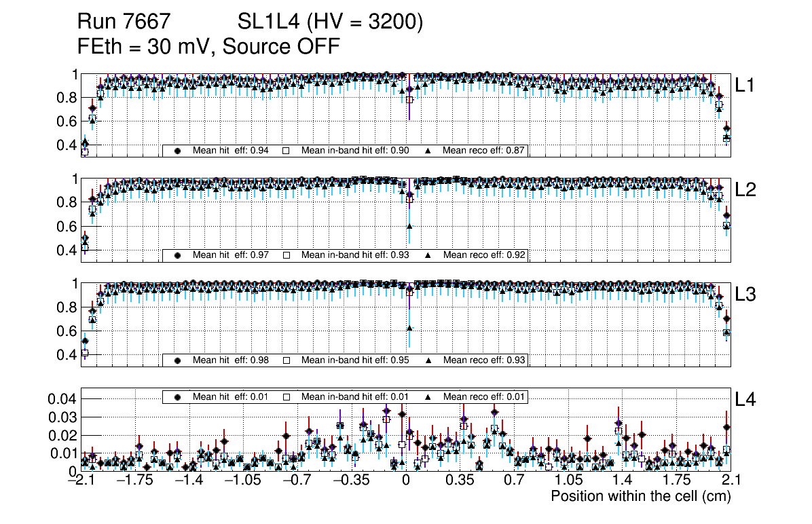812x524 pixels.
Task: Click the 0.04 y-axis tick label
Action: coord(61,398)
